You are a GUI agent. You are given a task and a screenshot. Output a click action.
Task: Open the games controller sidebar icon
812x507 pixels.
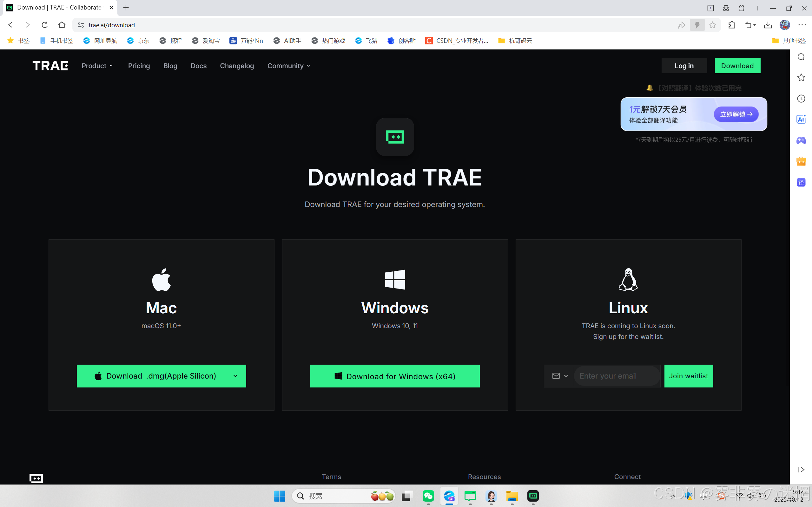pyautogui.click(x=801, y=140)
